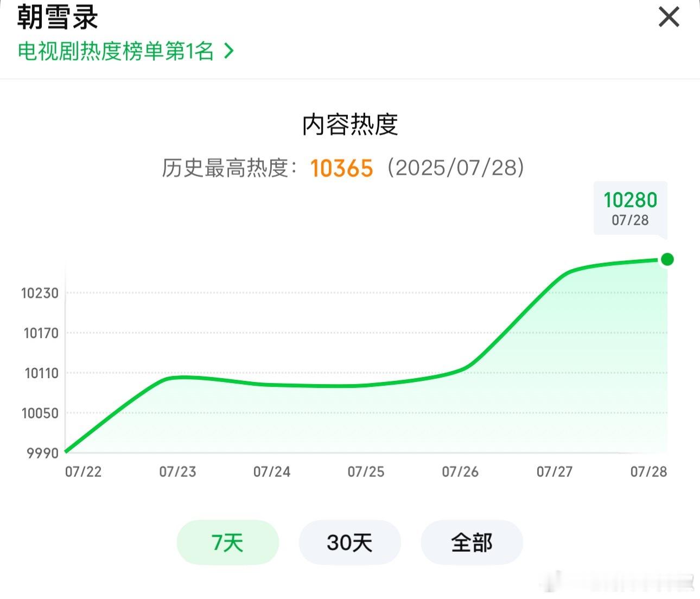
Task: Click the 9990 y-axis label
Action: coord(42,453)
